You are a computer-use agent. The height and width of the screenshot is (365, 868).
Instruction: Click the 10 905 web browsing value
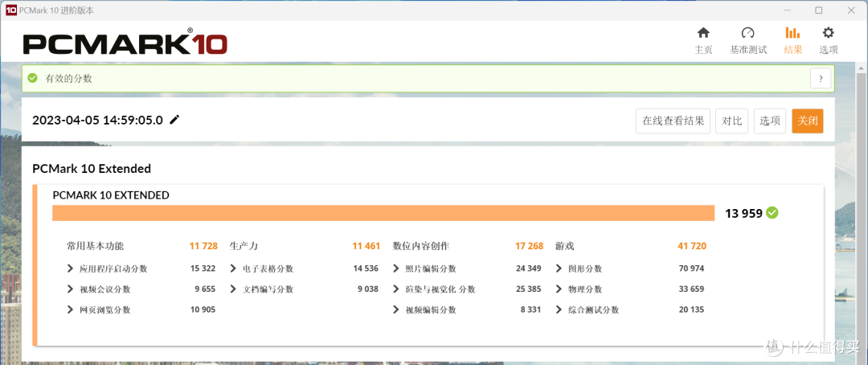tap(203, 310)
